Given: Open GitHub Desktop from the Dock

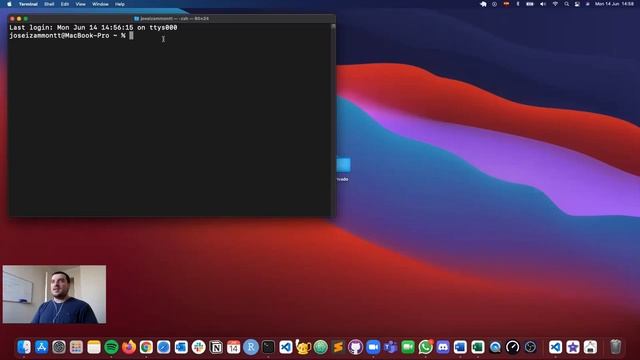Looking at the screenshot, I should (356, 347).
